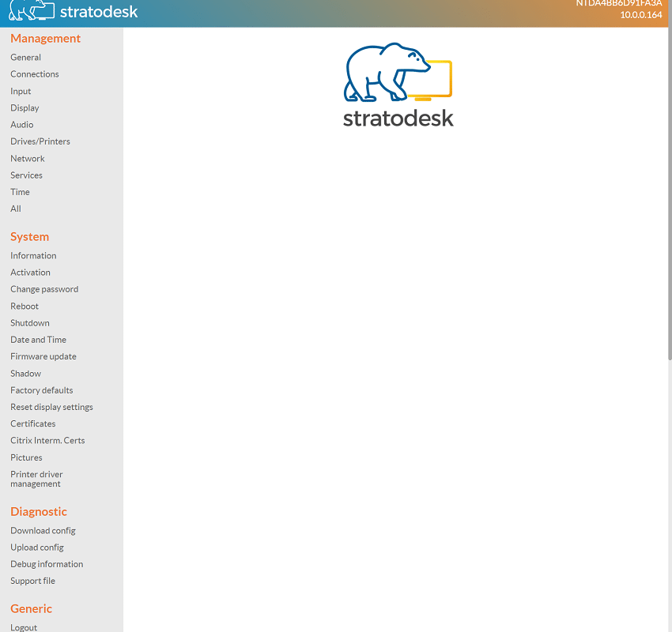
Task: Click the Stratodesk bear logo in header
Action: [x=32, y=9]
